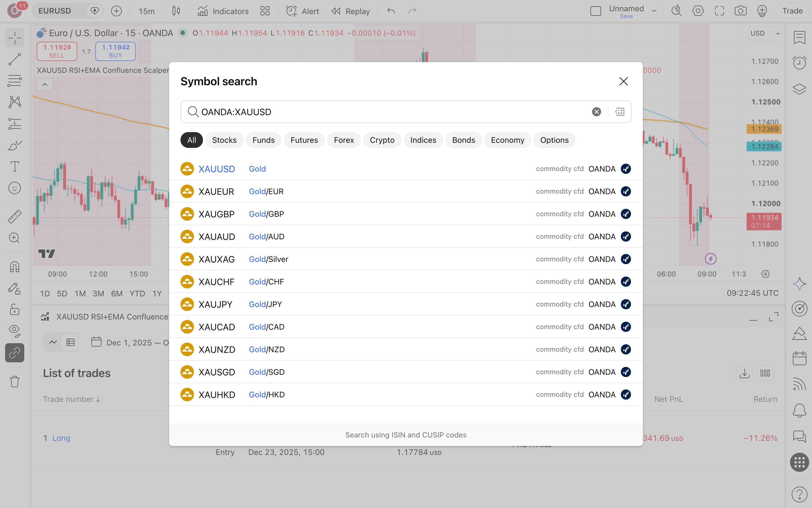The image size is (812, 508).
Task: Close the Symbol search dialog
Action: [623, 81]
